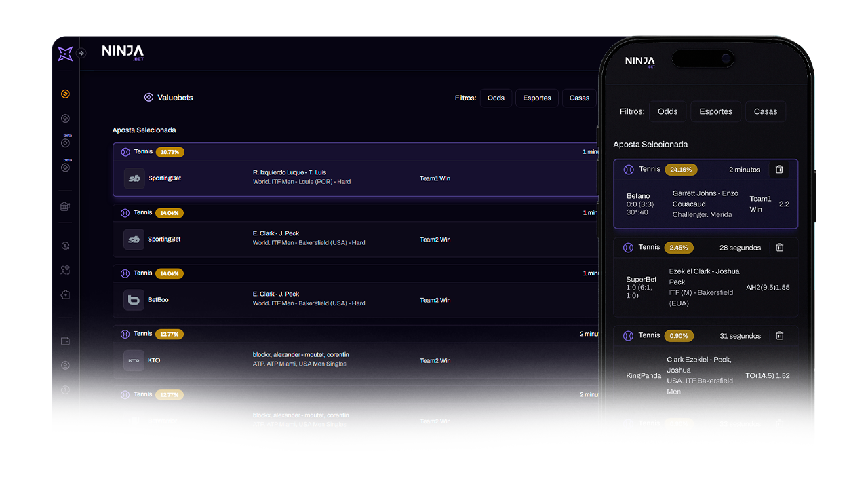Click the tennis ball icon on the KTO bet
The image size is (868, 477).
[125, 334]
